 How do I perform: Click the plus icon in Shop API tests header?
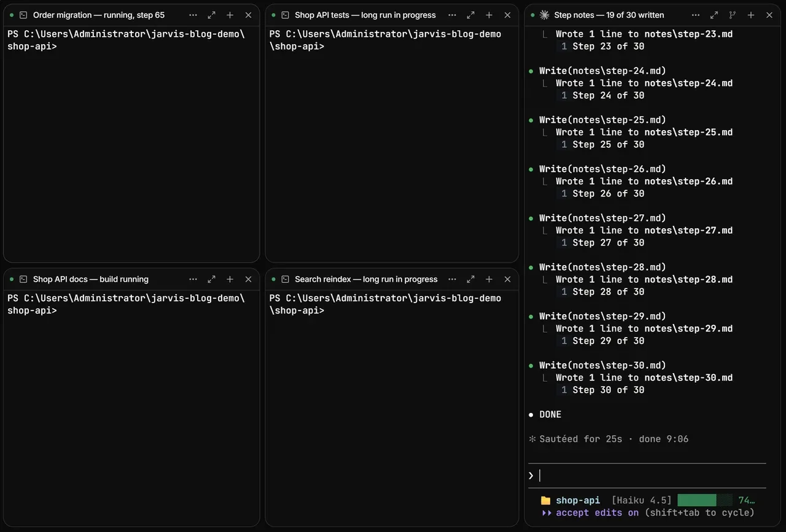click(x=489, y=15)
